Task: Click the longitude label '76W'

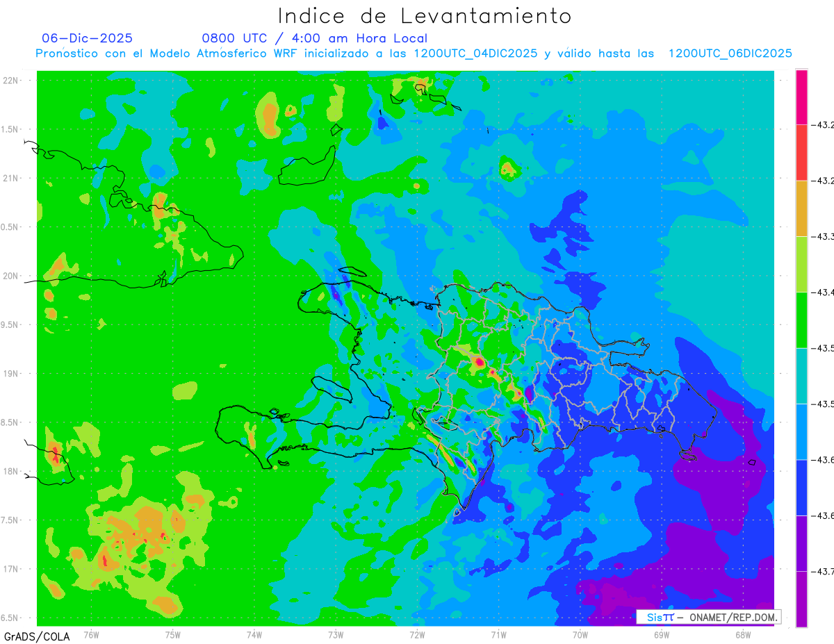Action: point(91,634)
